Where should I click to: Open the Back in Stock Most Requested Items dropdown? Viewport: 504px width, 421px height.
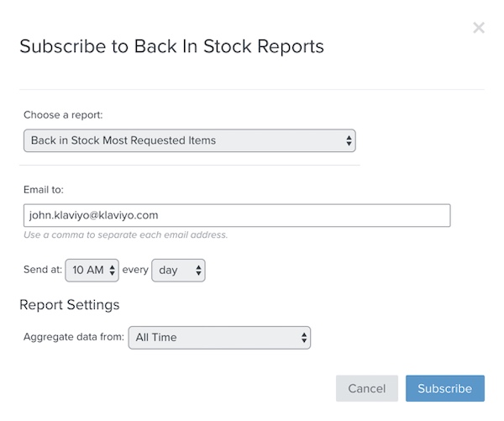click(x=189, y=140)
